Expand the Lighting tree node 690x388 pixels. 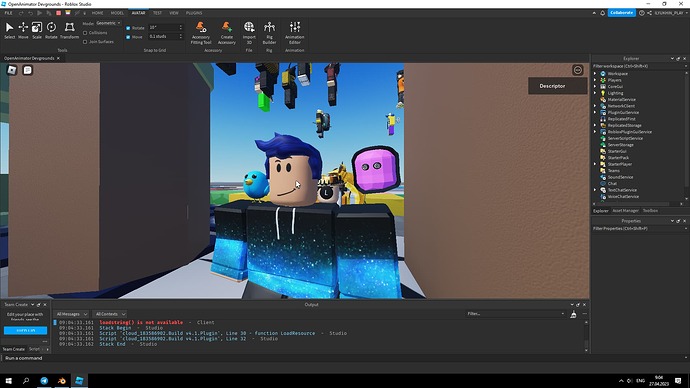point(595,93)
